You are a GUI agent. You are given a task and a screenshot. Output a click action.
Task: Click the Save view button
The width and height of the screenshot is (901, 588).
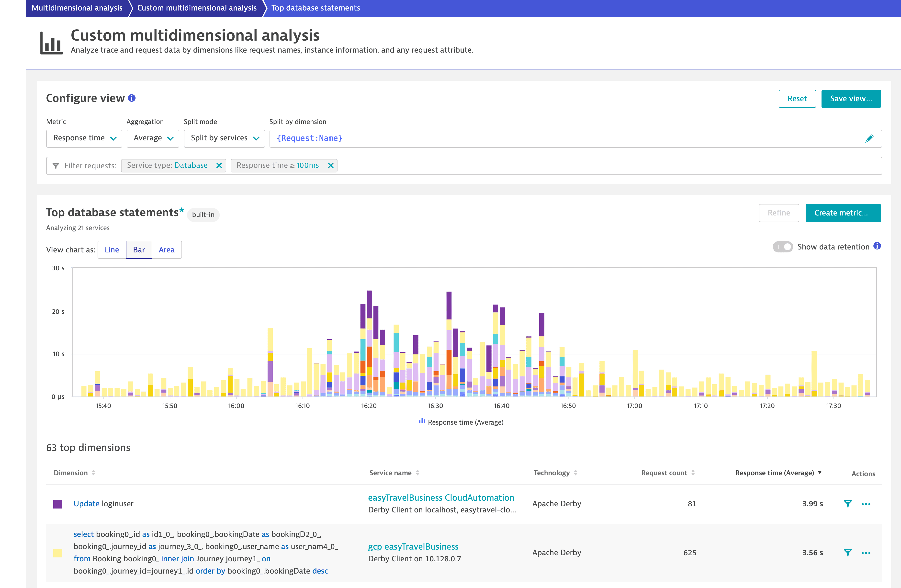851,99
